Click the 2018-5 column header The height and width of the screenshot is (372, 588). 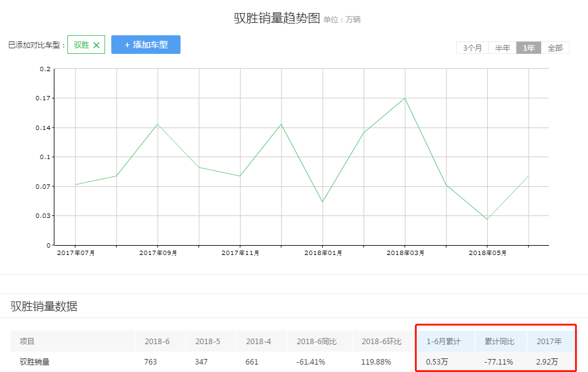[208, 342]
